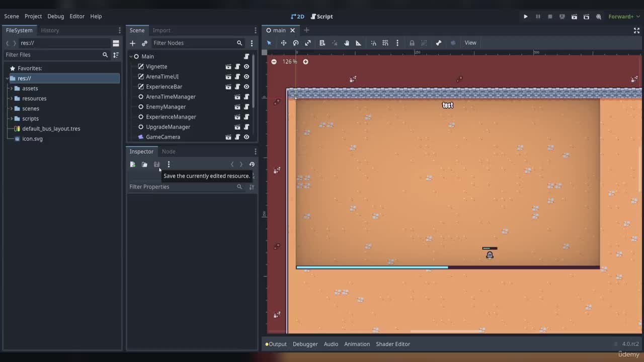Screen dimensions: 644x362
Task: Load an existing resource in Inspector
Action: click(x=144, y=164)
